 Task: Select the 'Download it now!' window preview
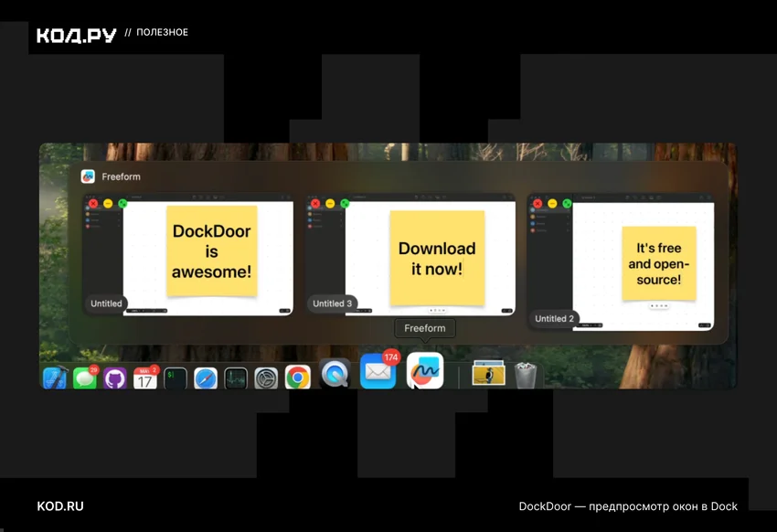[410, 255]
